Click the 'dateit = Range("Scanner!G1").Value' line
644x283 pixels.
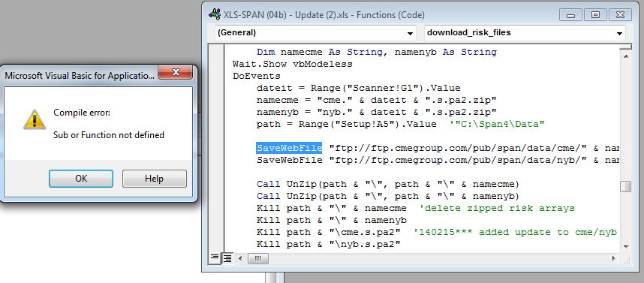(x=359, y=88)
